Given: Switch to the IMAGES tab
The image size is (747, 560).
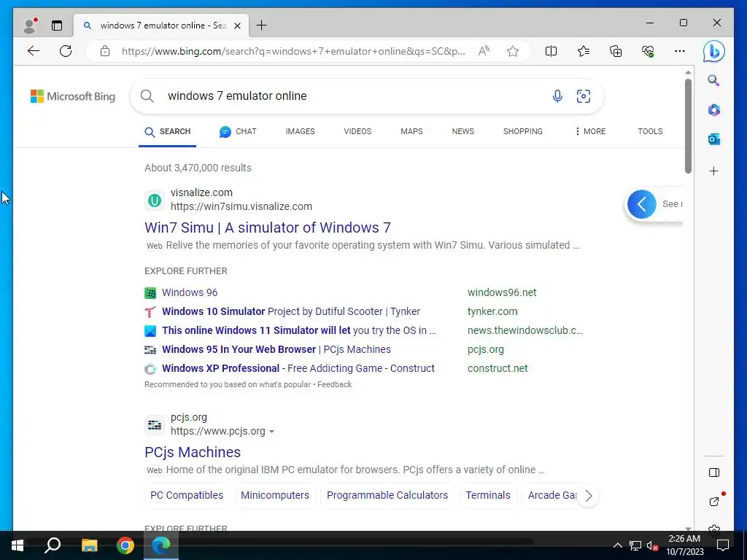Looking at the screenshot, I should (300, 131).
